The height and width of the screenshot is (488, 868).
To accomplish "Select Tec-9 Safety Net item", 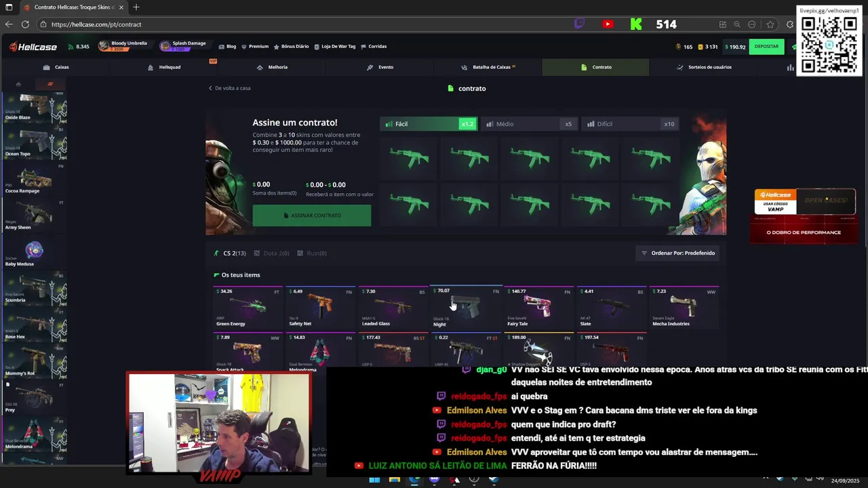I will 321,308.
